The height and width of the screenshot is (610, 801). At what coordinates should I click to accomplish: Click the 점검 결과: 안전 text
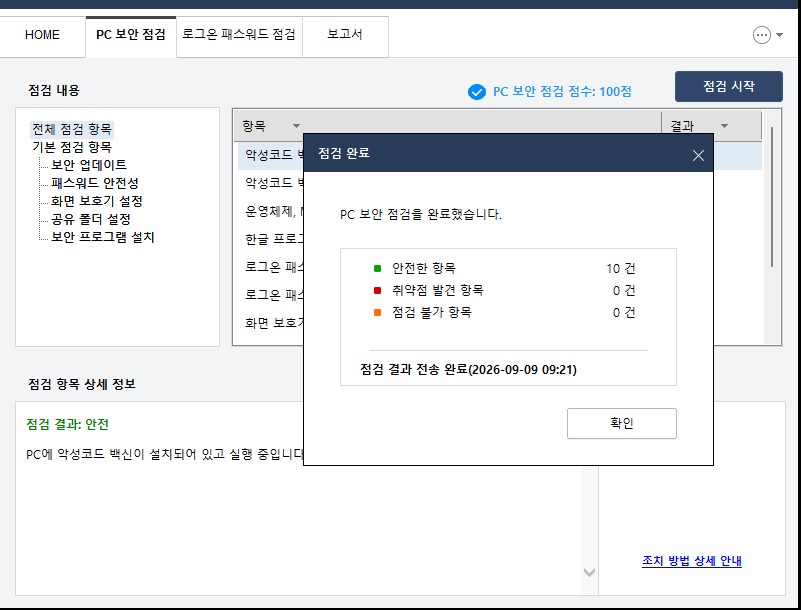pos(67,425)
